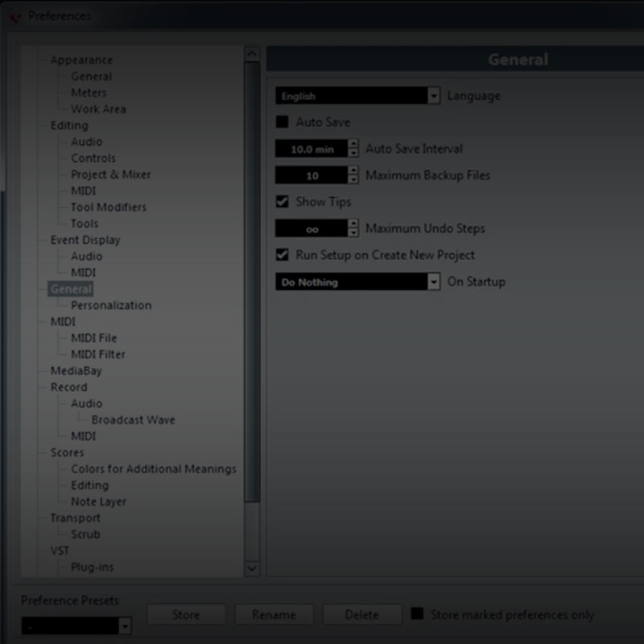Select the top-level MIDI category
The height and width of the screenshot is (644, 644).
63,321
